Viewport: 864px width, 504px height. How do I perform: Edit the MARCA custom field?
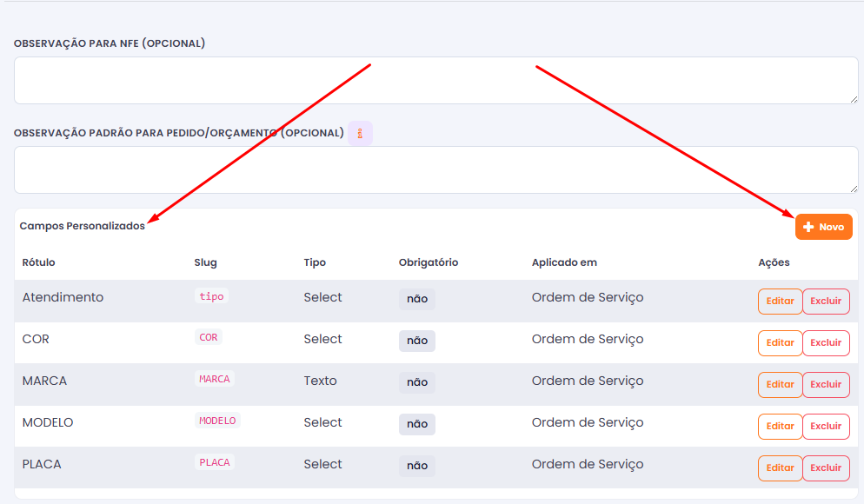pos(780,384)
